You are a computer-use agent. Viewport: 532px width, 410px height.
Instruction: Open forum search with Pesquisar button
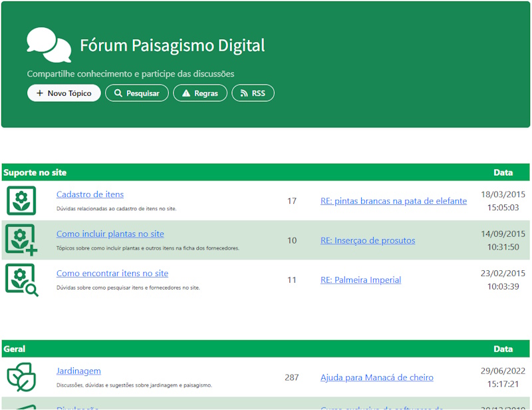pos(137,93)
